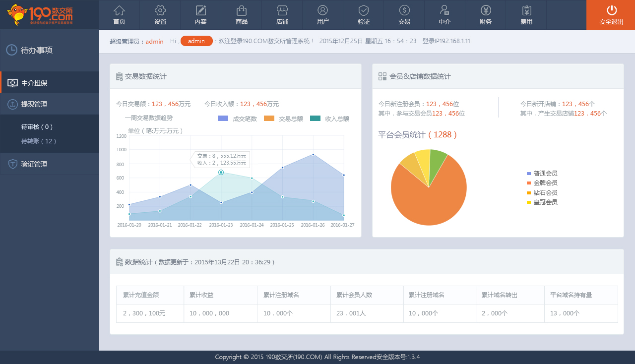This screenshot has width=635, height=364.
Task: Toggle 皇冠会员 pie legend entry
Action: pos(542,202)
